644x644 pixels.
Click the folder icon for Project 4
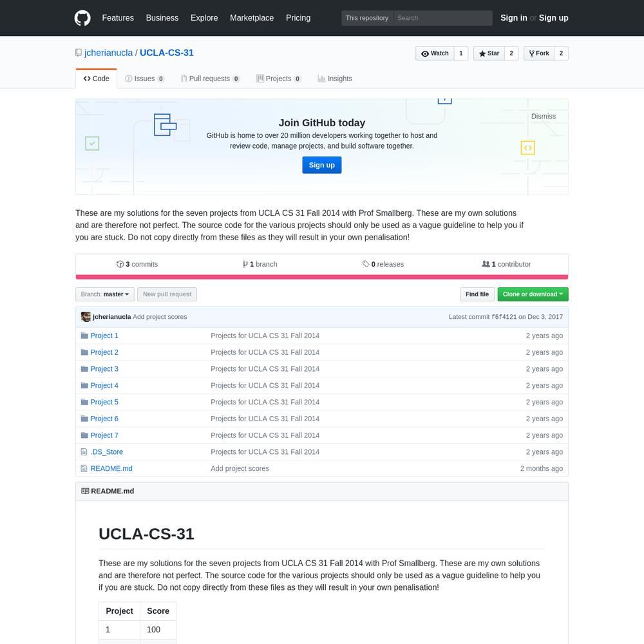click(84, 385)
